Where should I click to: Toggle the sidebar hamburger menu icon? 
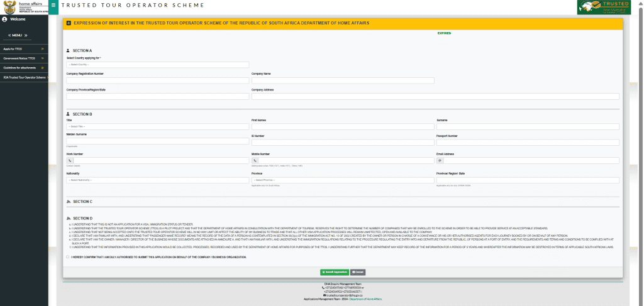click(53, 6)
